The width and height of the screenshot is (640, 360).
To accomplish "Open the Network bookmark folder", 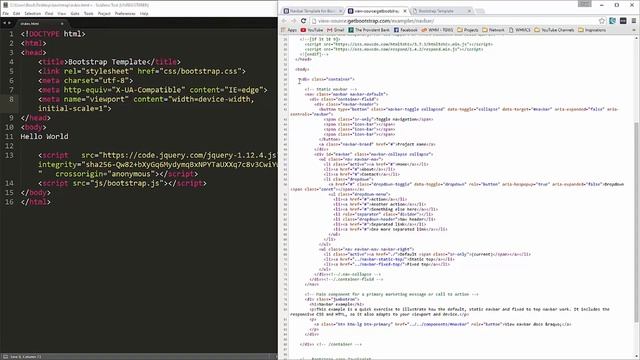I will pos(493,30).
